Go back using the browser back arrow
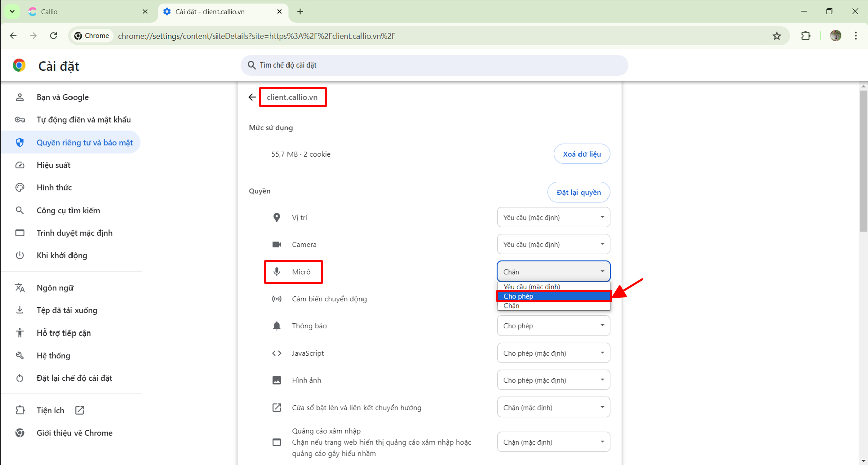Image resolution: width=868 pixels, height=465 pixels. (13, 36)
